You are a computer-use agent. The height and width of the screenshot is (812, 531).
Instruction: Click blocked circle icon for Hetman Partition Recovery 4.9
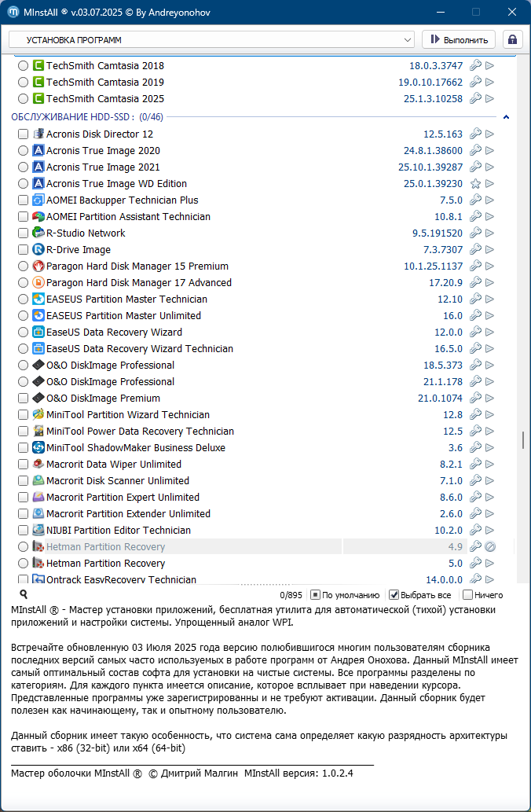point(490,547)
